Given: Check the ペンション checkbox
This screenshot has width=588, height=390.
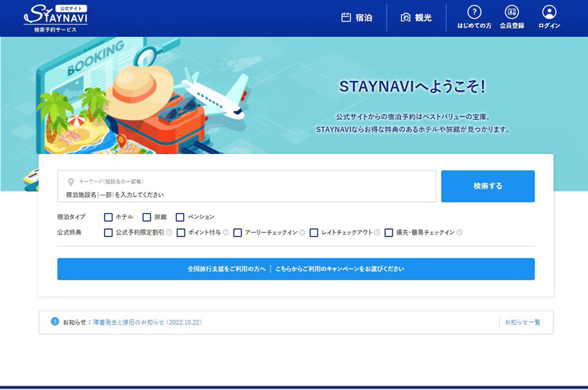Looking at the screenshot, I should [180, 217].
